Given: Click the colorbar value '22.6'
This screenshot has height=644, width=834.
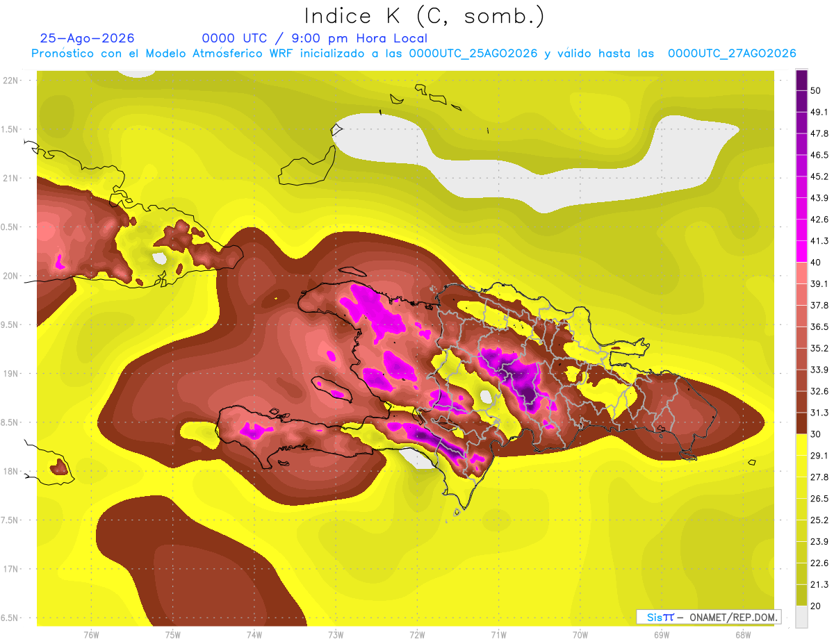Looking at the screenshot, I should coord(819,563).
